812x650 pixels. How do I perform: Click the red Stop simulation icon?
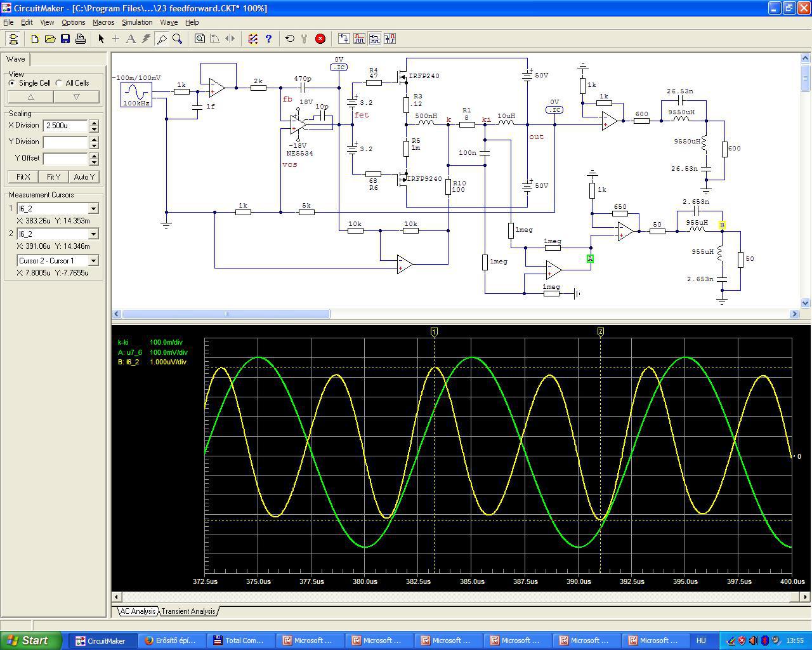pos(320,39)
